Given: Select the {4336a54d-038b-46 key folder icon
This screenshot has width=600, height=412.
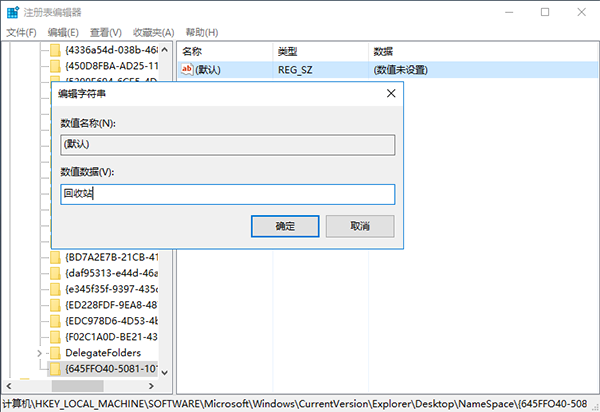Looking at the screenshot, I should pyautogui.click(x=55, y=50).
